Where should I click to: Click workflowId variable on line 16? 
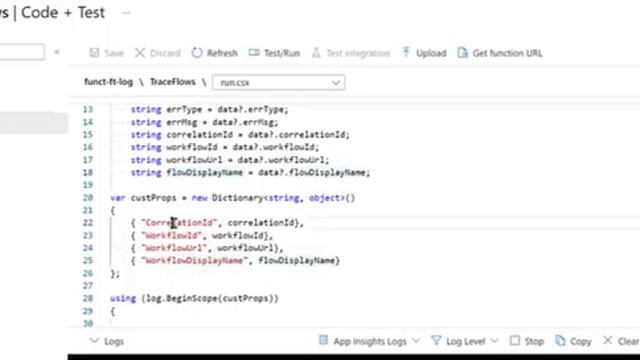click(192, 147)
